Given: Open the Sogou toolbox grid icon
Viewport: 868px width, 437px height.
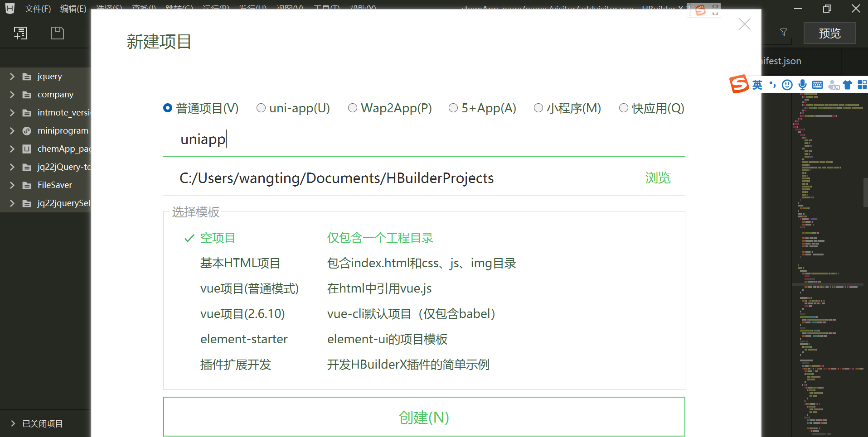Looking at the screenshot, I should click(862, 85).
